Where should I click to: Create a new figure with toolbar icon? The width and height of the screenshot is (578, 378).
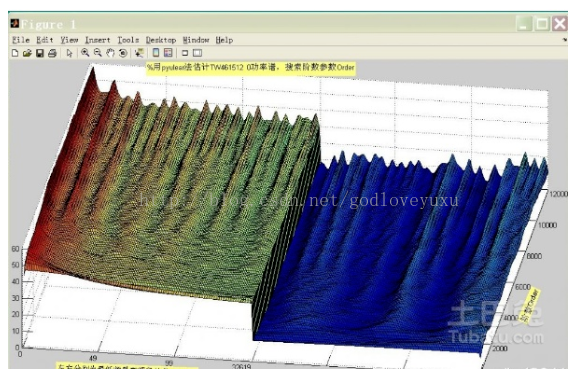[x=15, y=53]
